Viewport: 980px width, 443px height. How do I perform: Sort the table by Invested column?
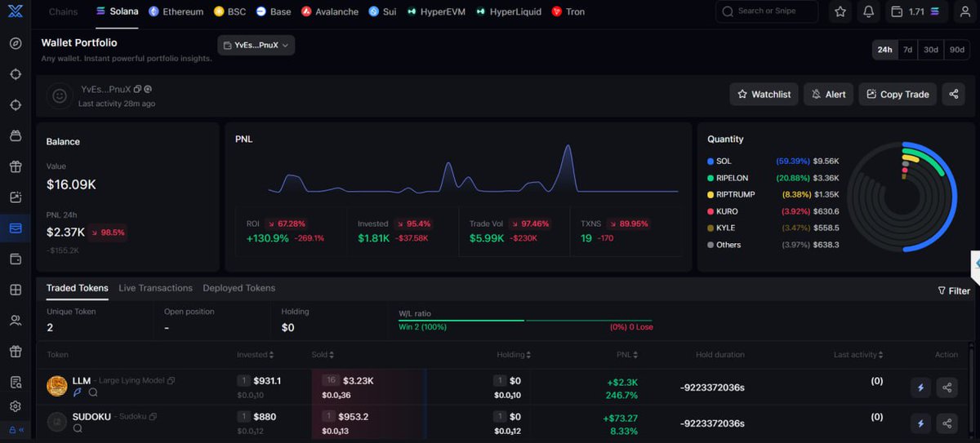tap(256, 355)
